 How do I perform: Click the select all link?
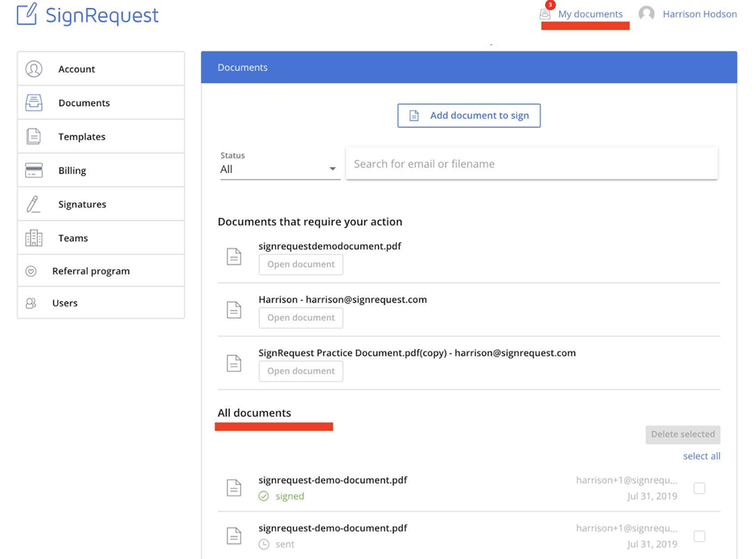tap(701, 456)
